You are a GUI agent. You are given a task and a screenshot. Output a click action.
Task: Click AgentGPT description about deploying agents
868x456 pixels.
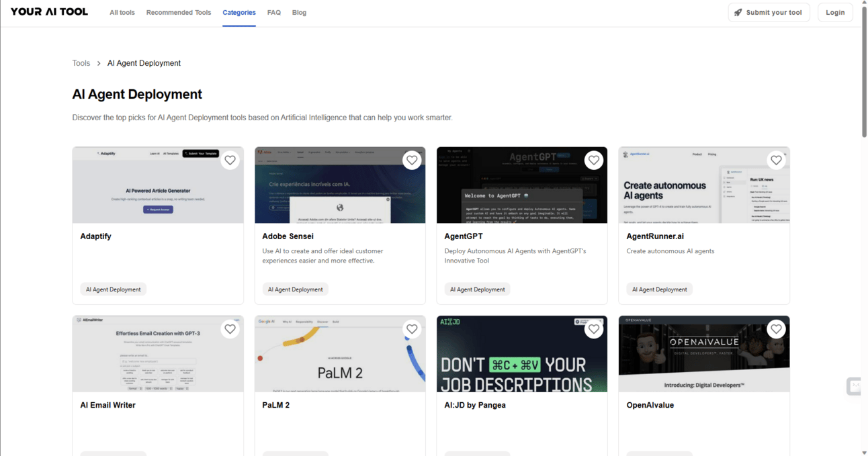tap(515, 256)
